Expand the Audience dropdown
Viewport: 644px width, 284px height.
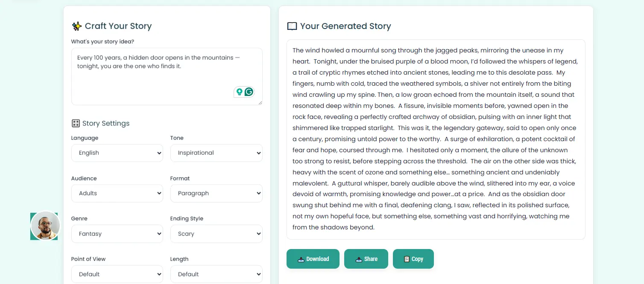coord(117,193)
